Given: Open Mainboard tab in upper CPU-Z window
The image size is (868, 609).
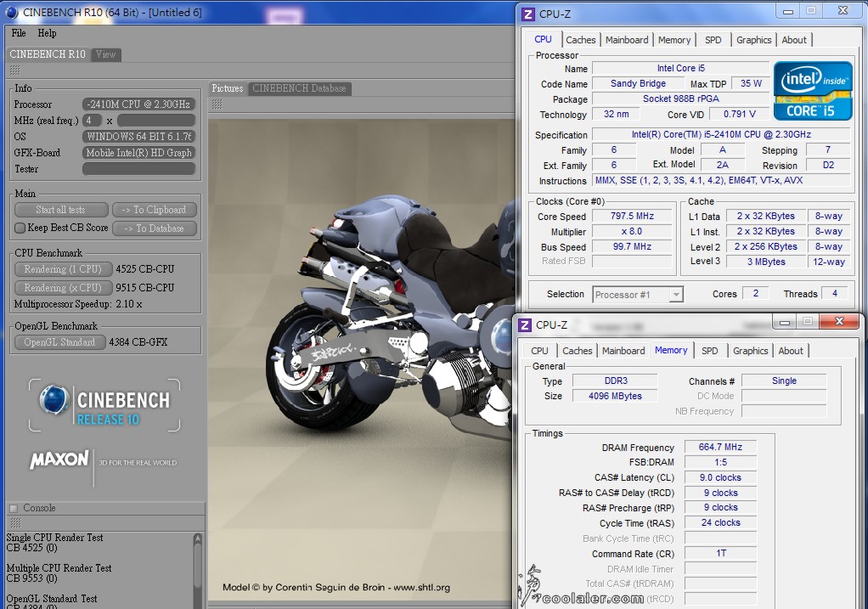Looking at the screenshot, I should click(627, 40).
